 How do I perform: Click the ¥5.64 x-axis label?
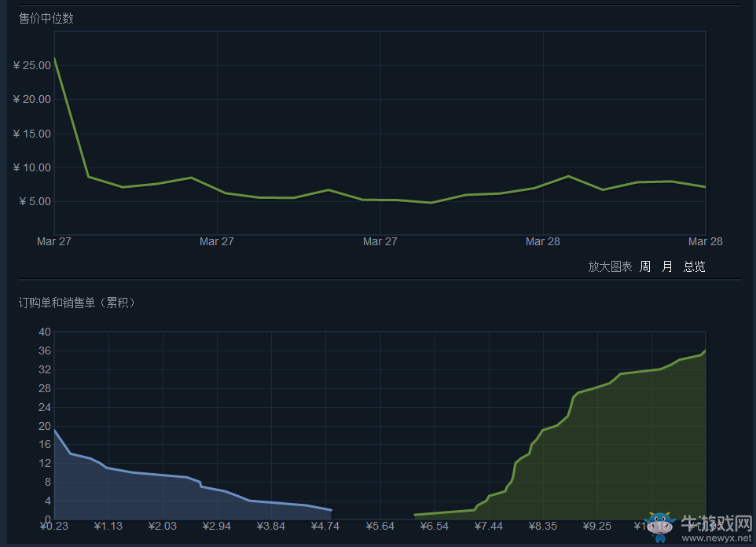click(380, 526)
